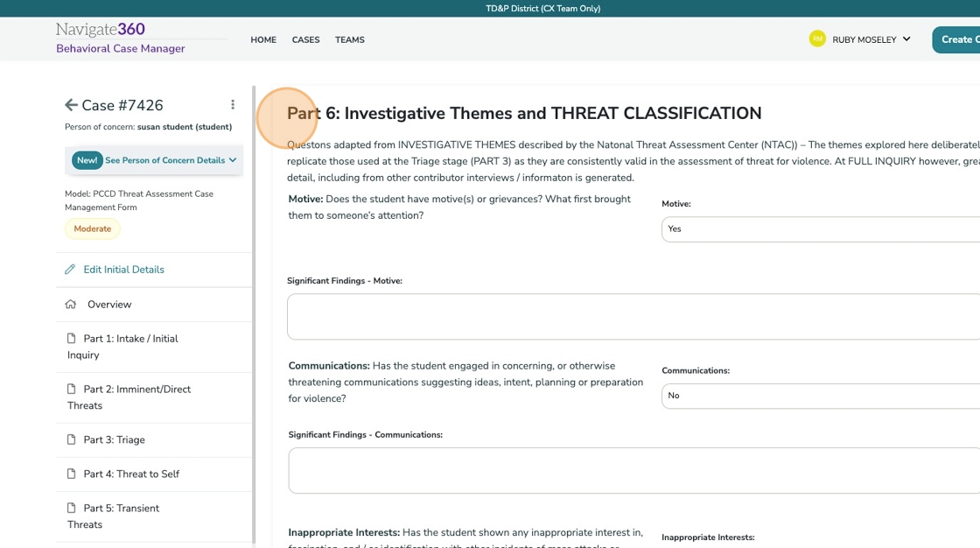Image resolution: width=980 pixels, height=548 pixels.
Task: Click the 'Significant Findings - Communications:' label
Action: pyautogui.click(x=365, y=435)
